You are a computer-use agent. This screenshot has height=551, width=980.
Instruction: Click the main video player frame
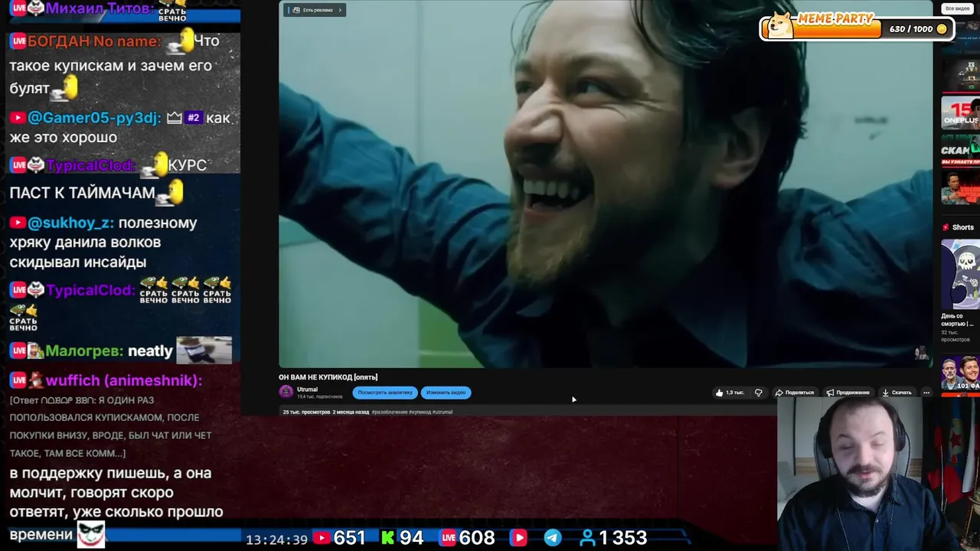(x=606, y=184)
